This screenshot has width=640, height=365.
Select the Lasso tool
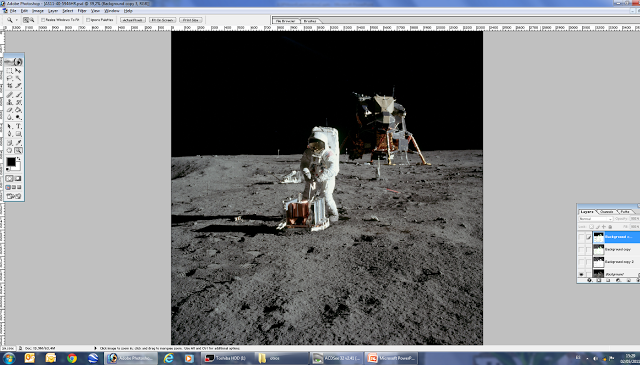click(10, 78)
